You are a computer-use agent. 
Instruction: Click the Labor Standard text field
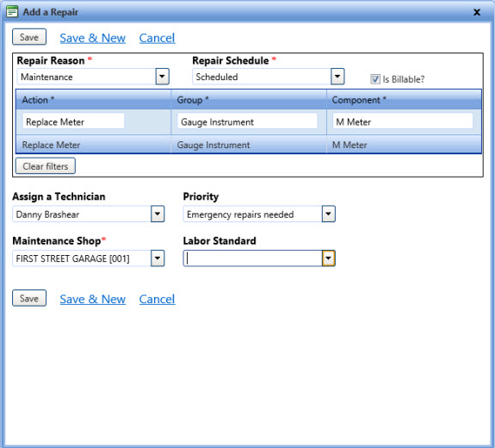point(252,258)
